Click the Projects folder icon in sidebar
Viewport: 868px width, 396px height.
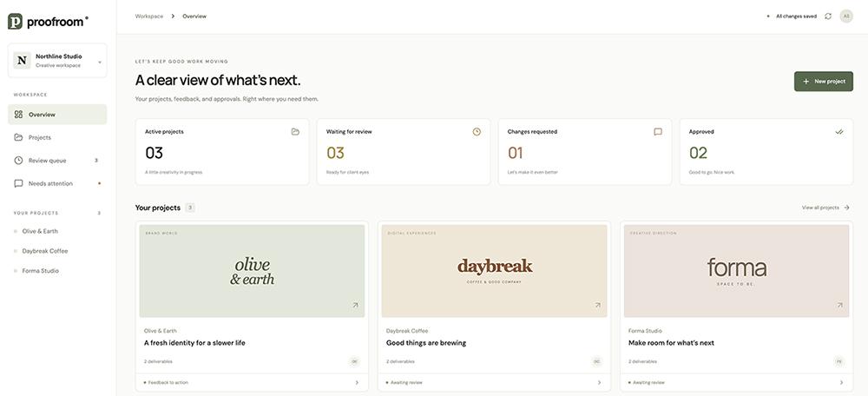pyautogui.click(x=18, y=137)
